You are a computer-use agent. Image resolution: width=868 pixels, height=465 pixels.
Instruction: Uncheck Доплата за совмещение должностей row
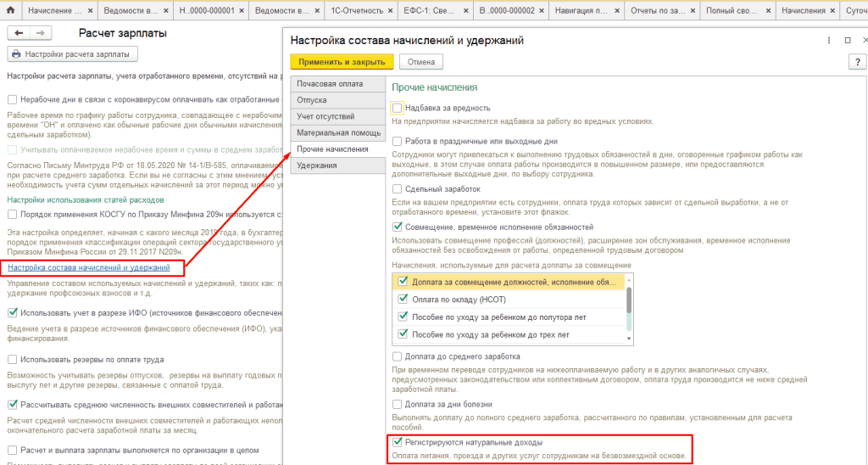coord(403,282)
